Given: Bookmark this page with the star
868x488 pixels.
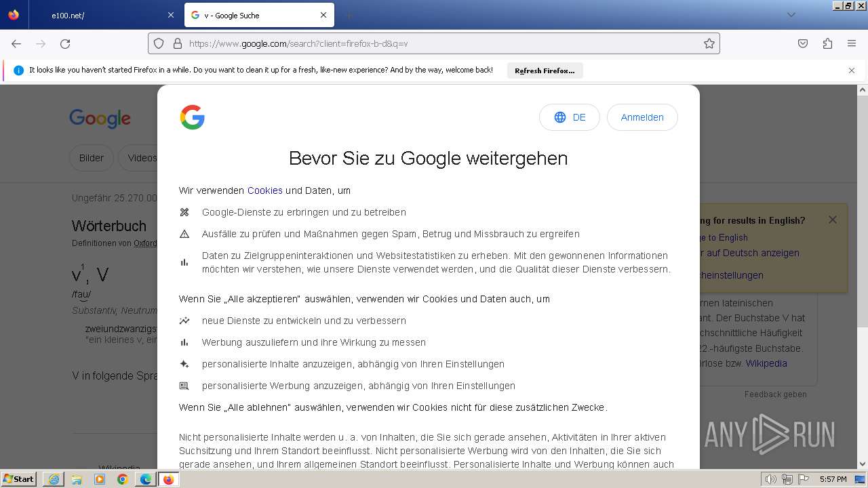Looking at the screenshot, I should [x=709, y=43].
